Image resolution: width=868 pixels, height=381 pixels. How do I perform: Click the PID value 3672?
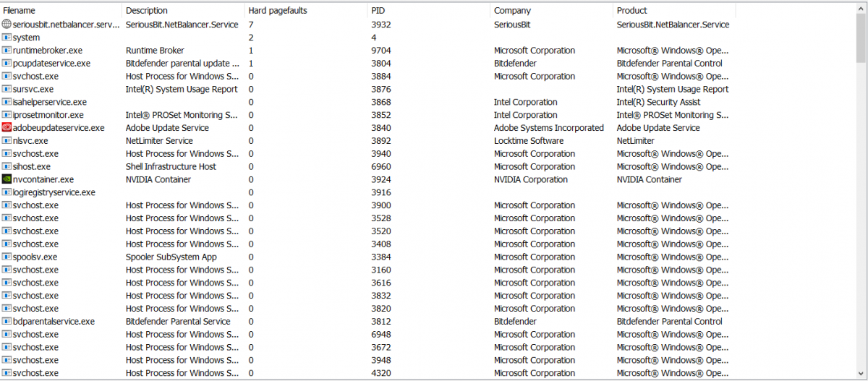(380, 348)
